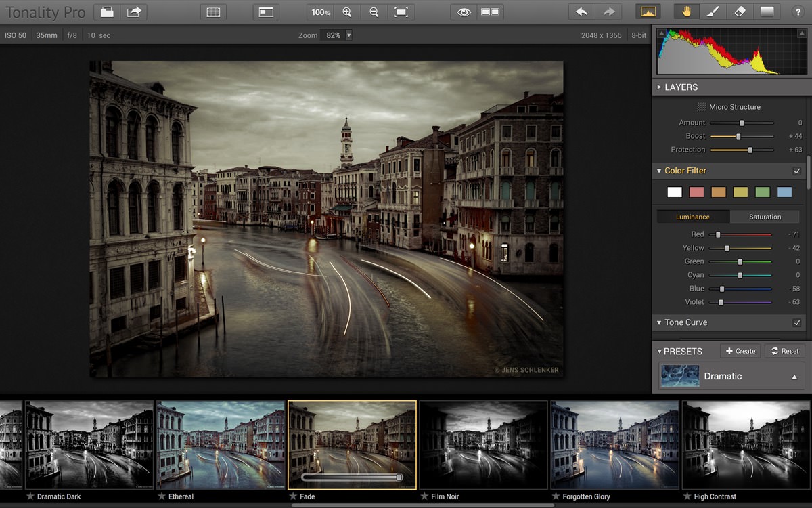812x508 pixels.
Task: Switch to the Saturation tab
Action: 765,217
